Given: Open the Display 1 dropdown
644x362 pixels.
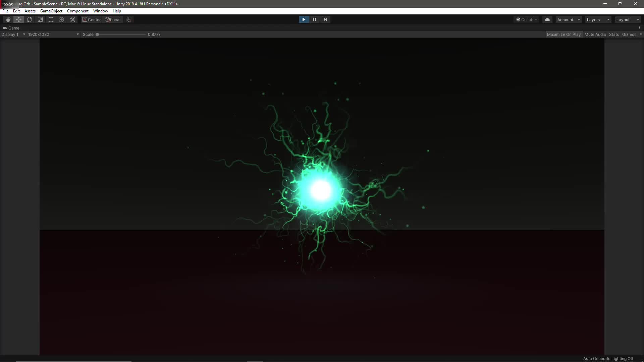Looking at the screenshot, I should pos(13,34).
